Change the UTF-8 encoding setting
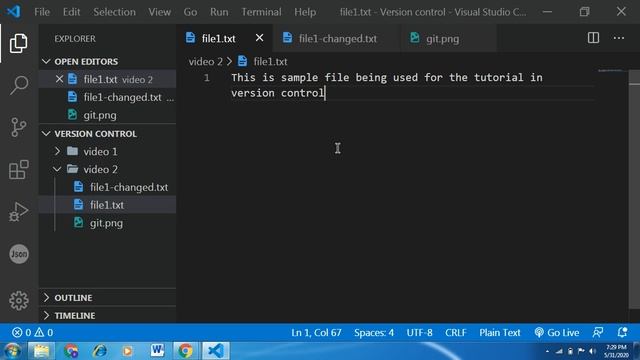640x360 pixels. (x=419, y=332)
